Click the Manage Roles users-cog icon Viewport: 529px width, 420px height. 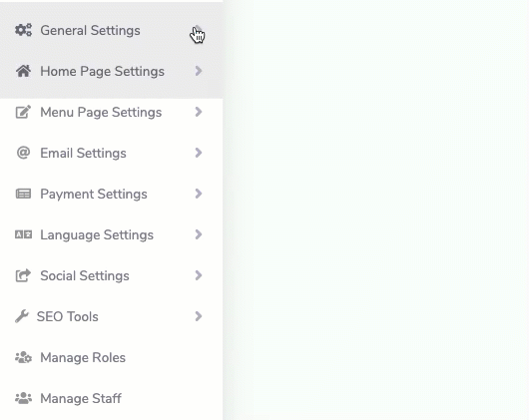click(23, 357)
